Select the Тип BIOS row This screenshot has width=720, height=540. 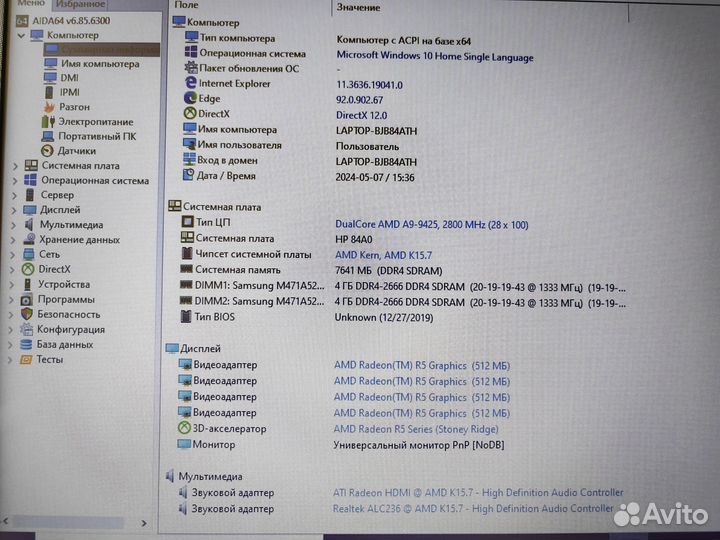[x=307, y=317]
